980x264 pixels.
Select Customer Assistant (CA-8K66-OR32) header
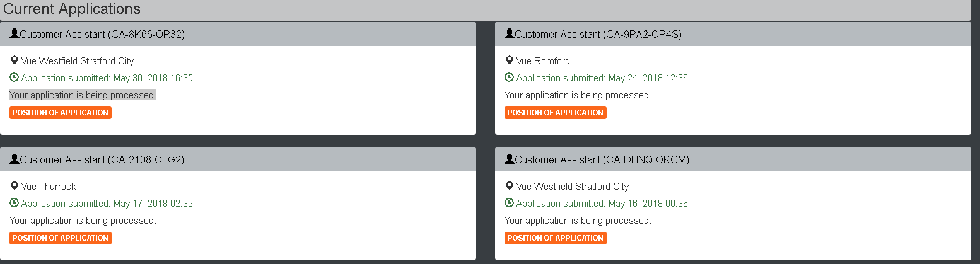point(238,34)
